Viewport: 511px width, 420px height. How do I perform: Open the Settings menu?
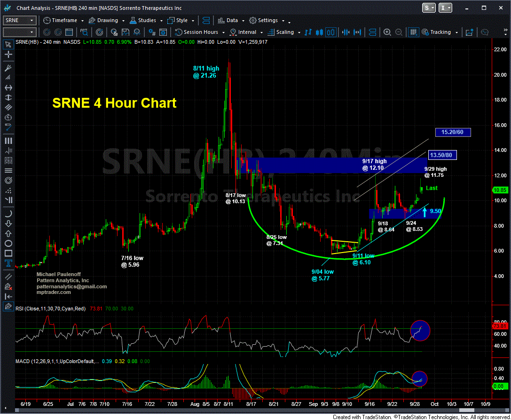[267, 20]
